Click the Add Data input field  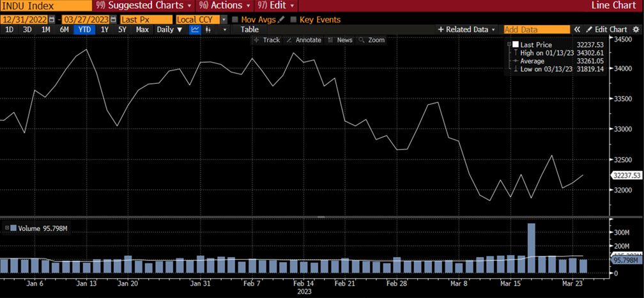[x=537, y=29]
